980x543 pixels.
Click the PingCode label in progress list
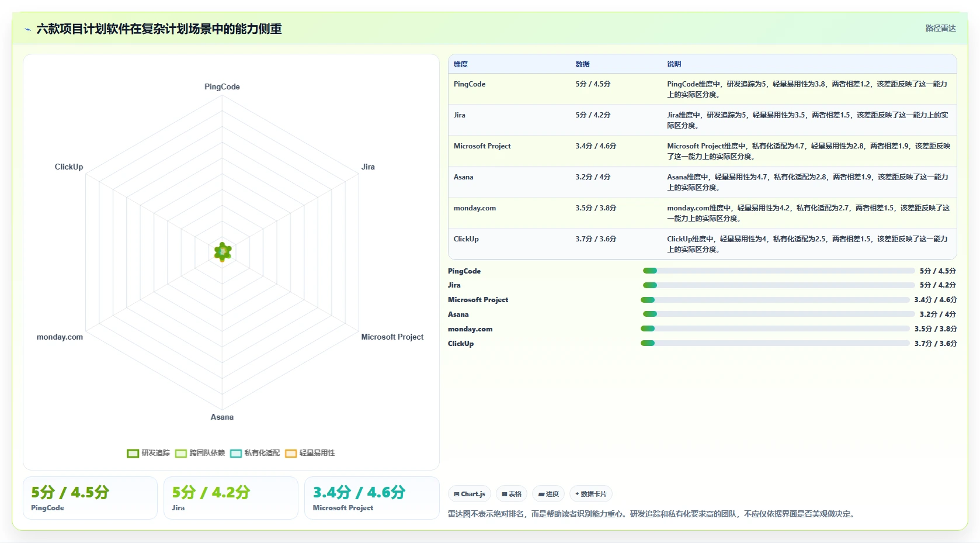coord(464,271)
